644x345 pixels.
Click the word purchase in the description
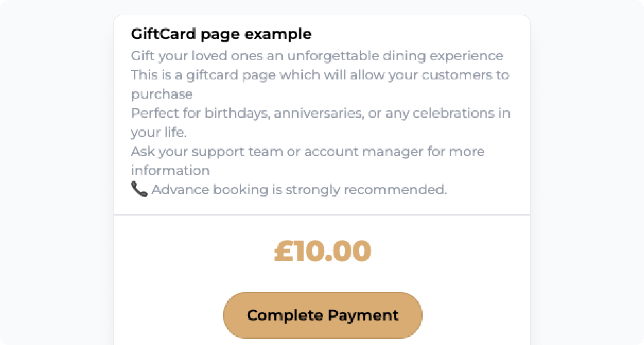click(x=162, y=95)
